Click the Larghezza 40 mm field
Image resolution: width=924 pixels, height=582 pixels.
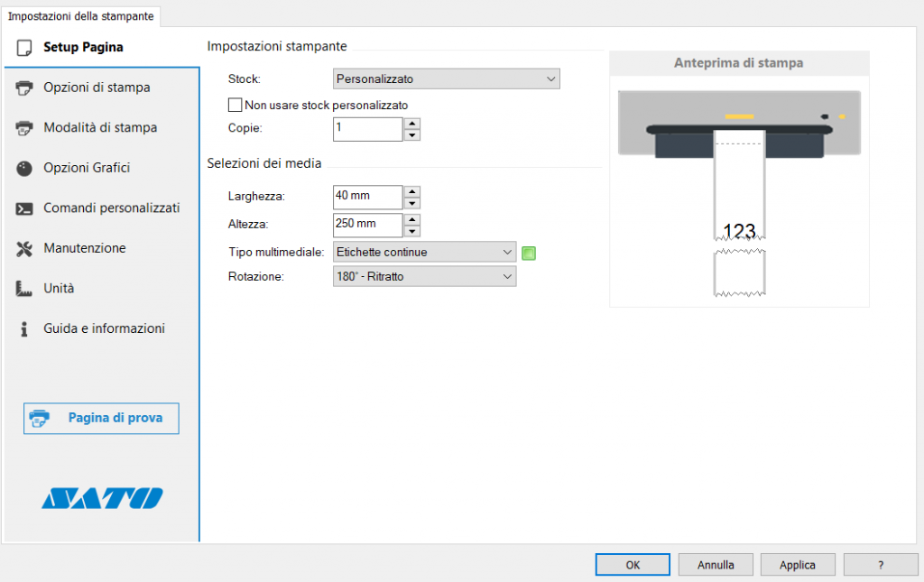point(368,198)
